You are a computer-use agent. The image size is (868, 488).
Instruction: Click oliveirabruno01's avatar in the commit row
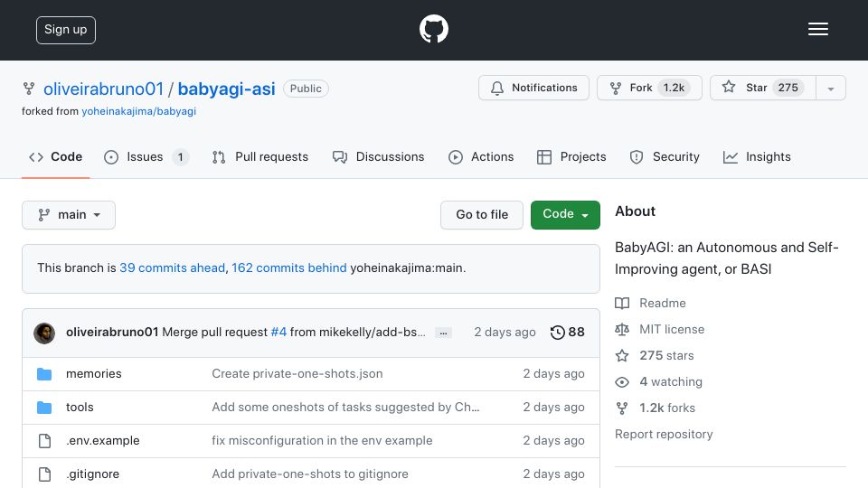point(44,333)
